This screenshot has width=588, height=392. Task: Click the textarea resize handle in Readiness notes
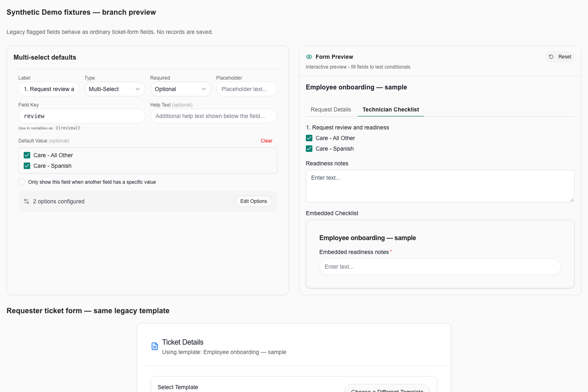click(572, 200)
